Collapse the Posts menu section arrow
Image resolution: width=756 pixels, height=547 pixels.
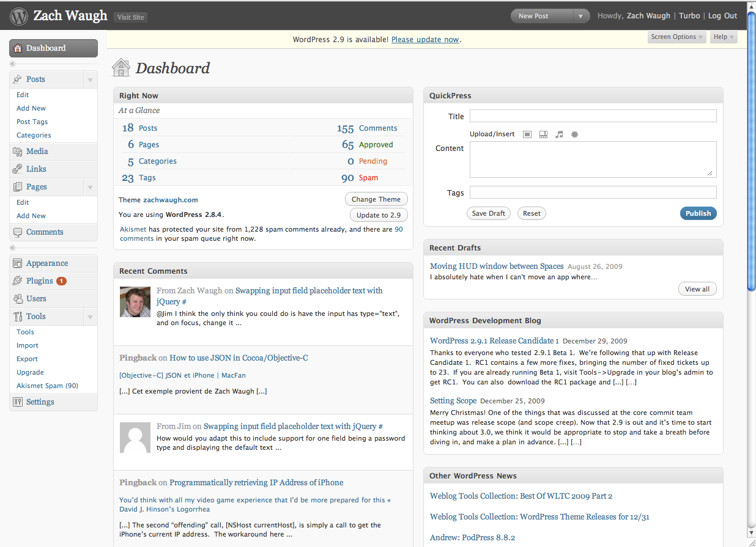click(90, 80)
